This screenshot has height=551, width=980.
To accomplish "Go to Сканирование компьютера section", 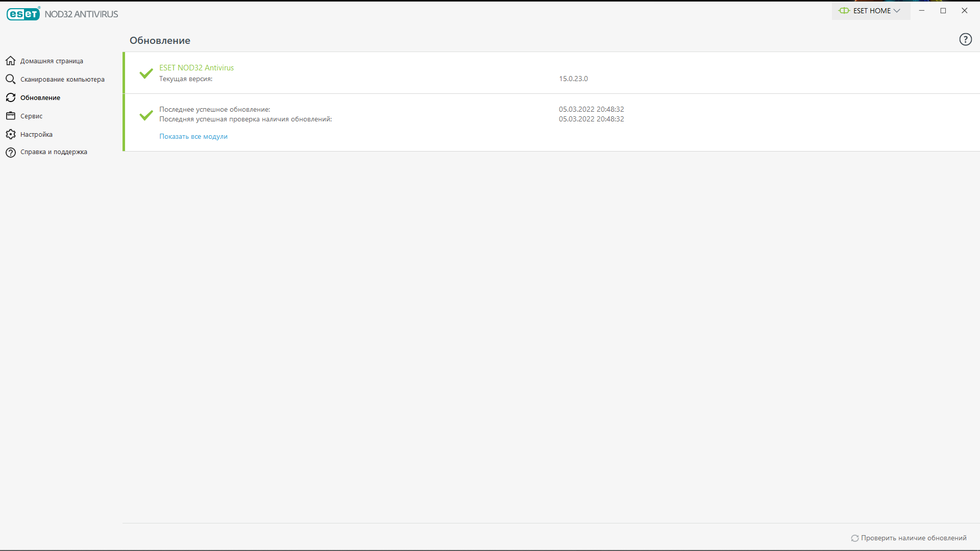I will tap(62, 80).
